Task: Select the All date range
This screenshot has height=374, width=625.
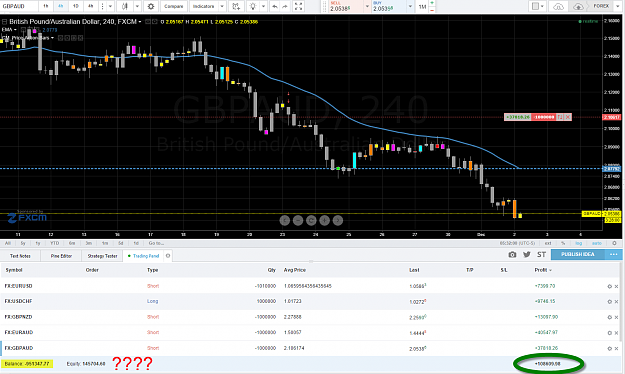Action: pos(8,243)
